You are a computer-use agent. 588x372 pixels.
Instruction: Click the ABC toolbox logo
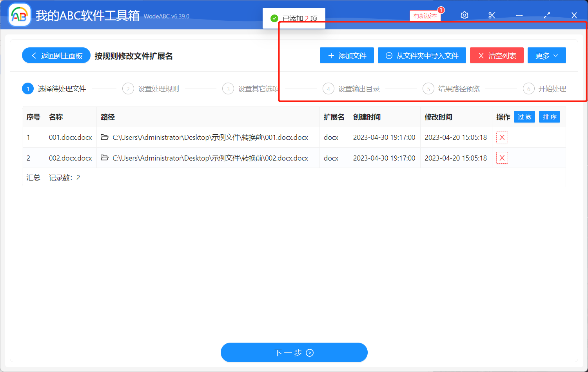(x=19, y=15)
